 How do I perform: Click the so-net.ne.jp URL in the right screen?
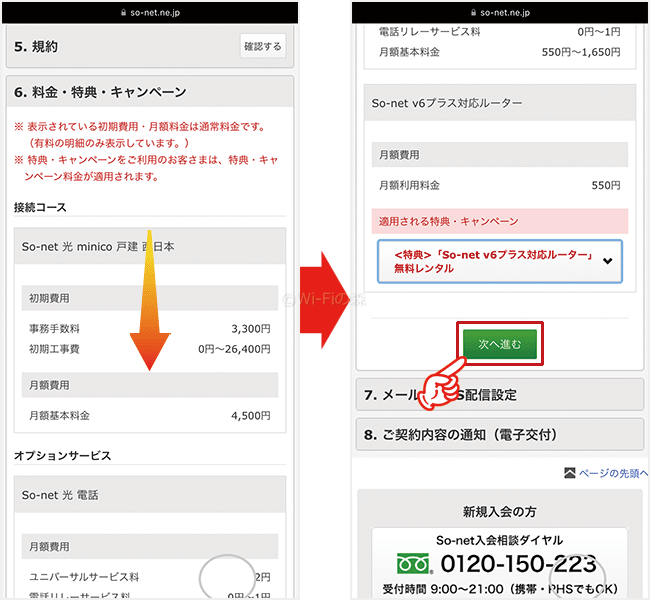click(505, 12)
